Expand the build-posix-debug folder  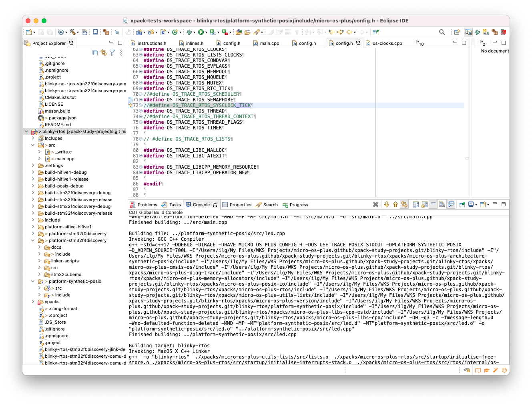pyautogui.click(x=33, y=186)
